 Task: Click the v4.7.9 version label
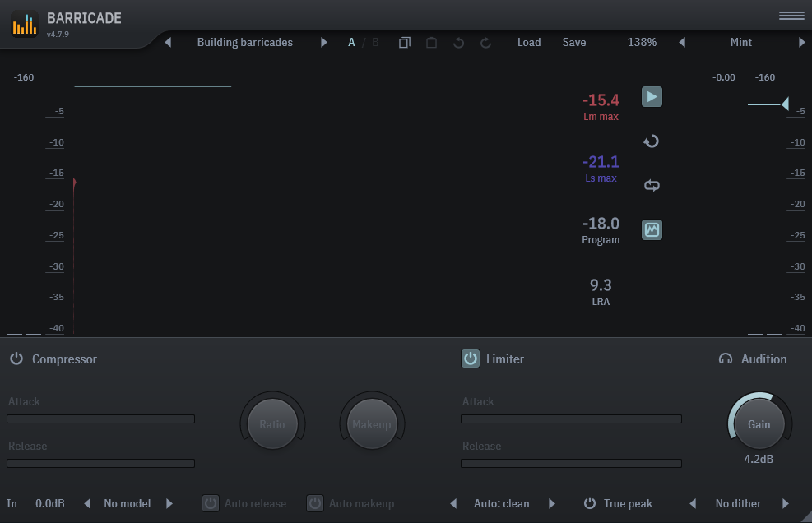58,35
